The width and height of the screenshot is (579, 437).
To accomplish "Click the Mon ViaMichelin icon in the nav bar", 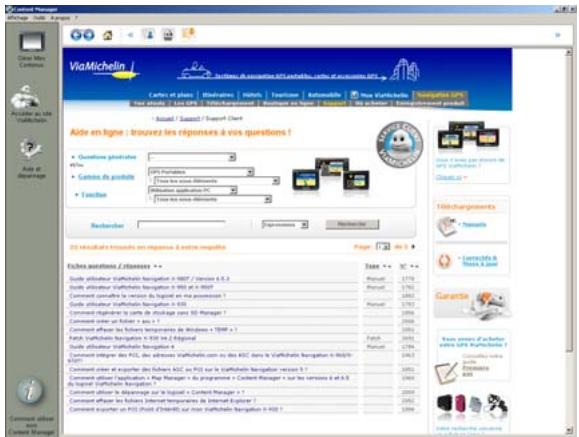I will [x=354, y=95].
